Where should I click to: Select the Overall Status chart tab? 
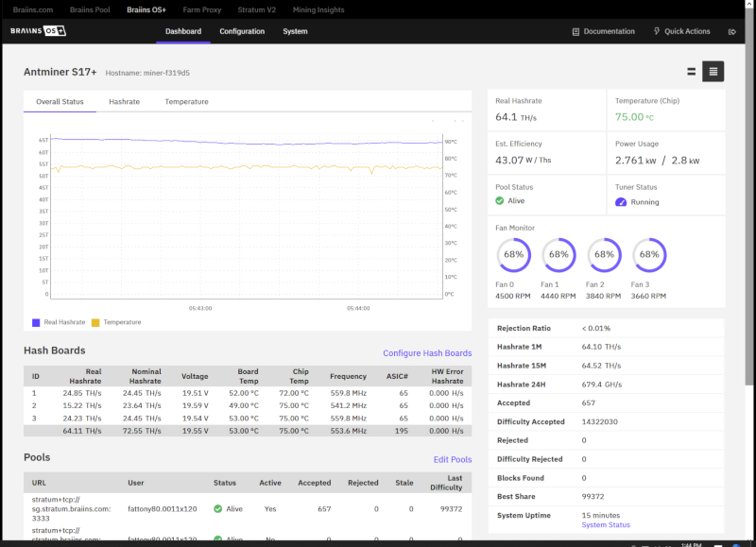coord(60,102)
